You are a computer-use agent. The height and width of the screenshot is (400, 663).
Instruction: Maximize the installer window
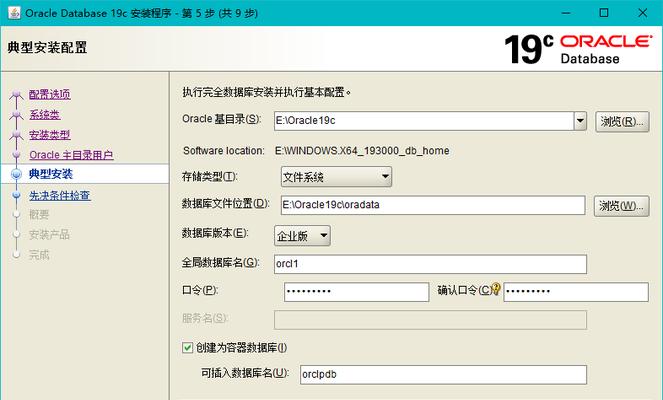pos(604,13)
